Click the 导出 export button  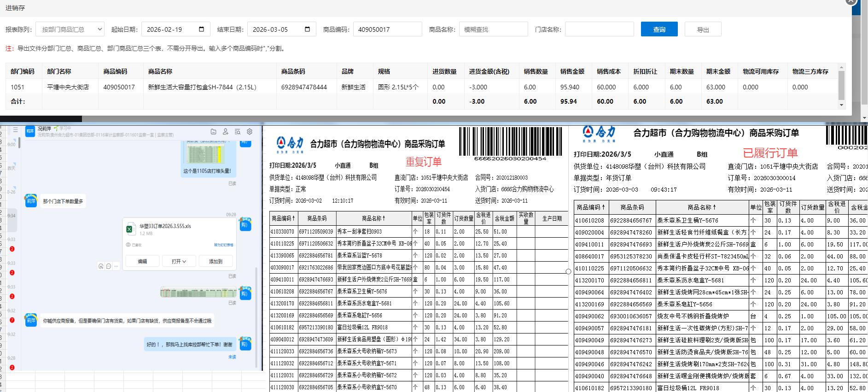703,29
